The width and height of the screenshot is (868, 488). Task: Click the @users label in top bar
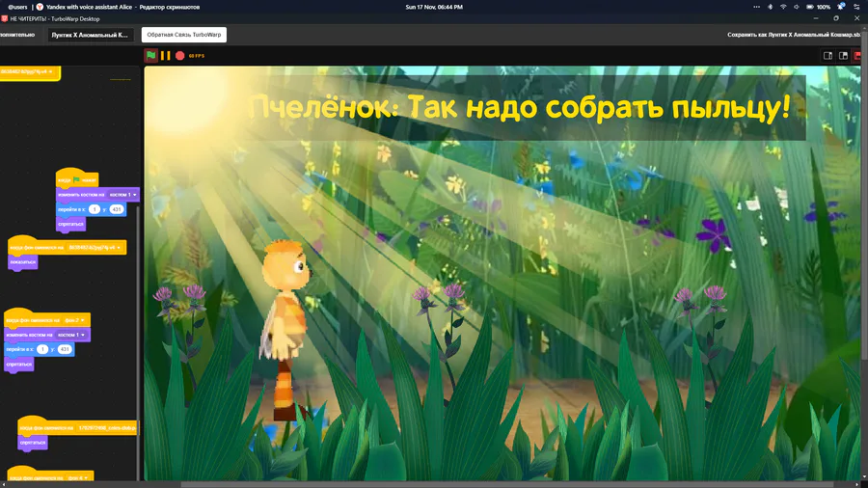pyautogui.click(x=17, y=7)
